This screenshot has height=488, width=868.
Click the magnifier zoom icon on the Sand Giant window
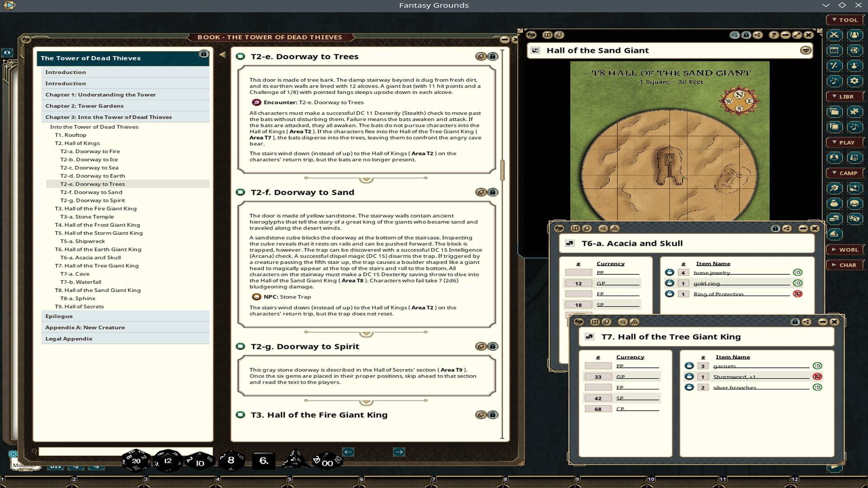point(735,35)
